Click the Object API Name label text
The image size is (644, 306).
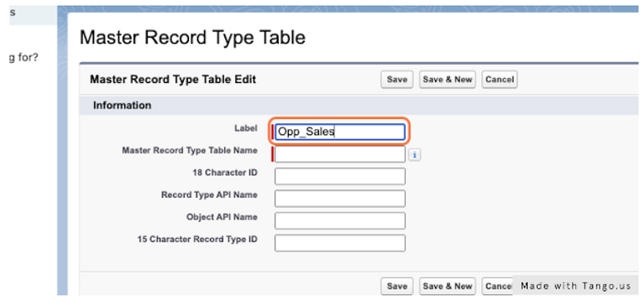tap(223, 217)
